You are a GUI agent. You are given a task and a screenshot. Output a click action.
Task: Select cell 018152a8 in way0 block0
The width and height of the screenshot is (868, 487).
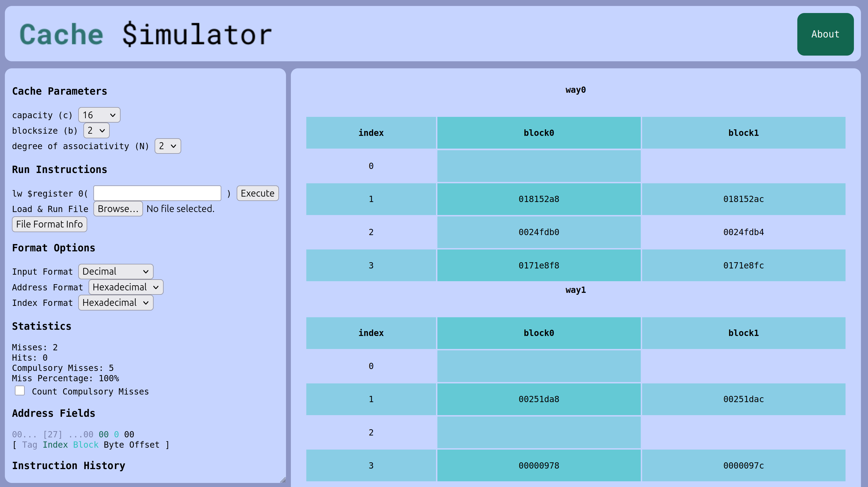point(538,199)
